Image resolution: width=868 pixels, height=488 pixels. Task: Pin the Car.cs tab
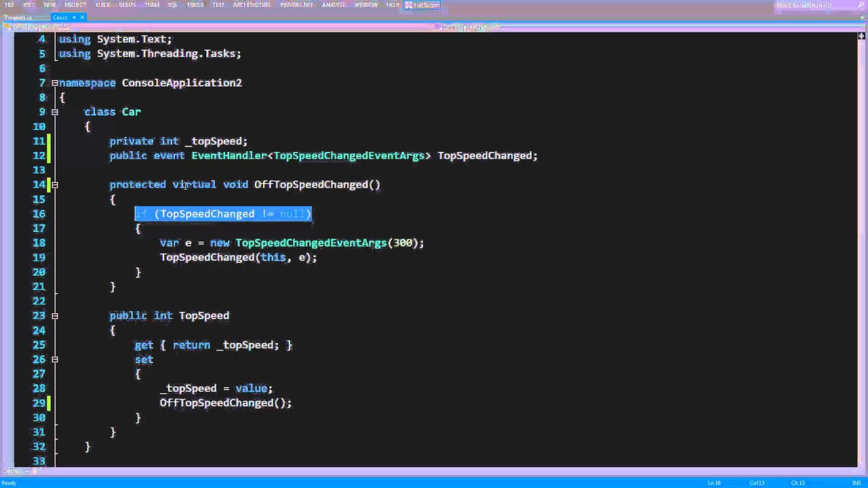[74, 17]
